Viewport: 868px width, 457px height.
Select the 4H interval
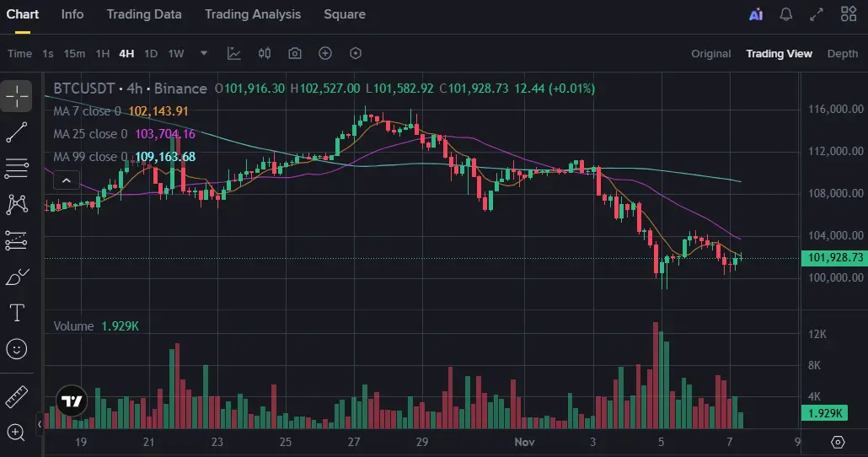126,54
